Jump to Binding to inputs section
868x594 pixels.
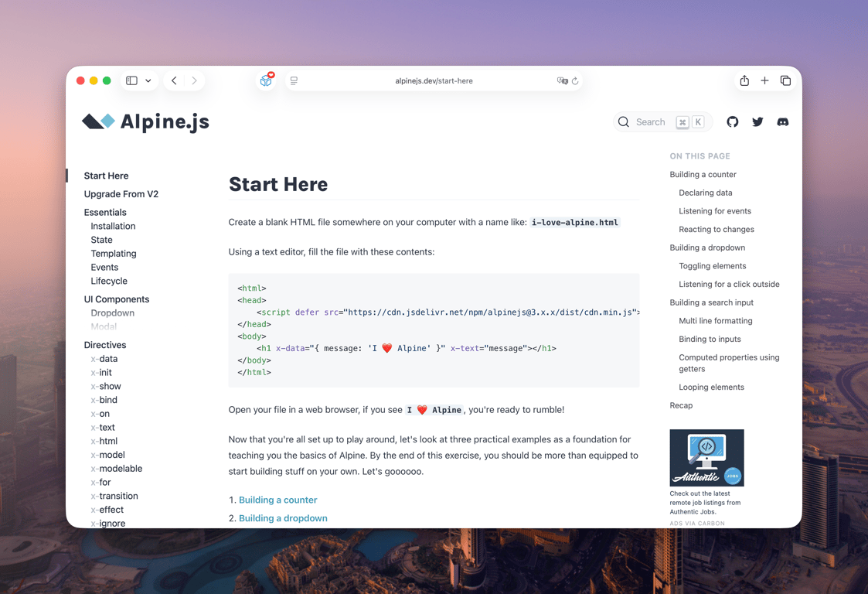[x=710, y=339]
